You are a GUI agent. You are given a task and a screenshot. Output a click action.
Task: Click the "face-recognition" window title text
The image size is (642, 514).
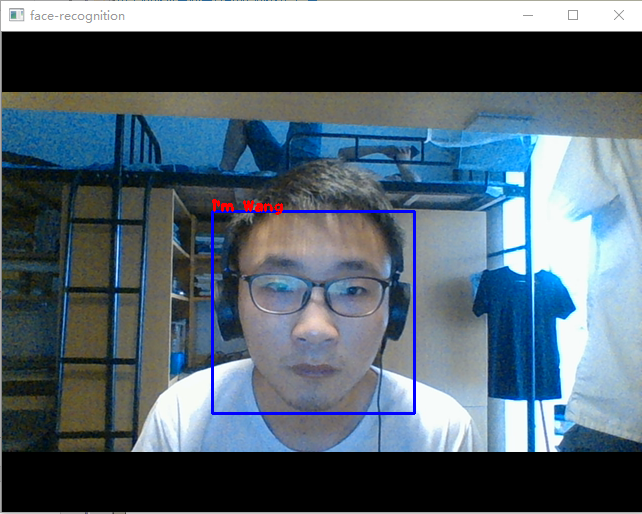coord(78,16)
